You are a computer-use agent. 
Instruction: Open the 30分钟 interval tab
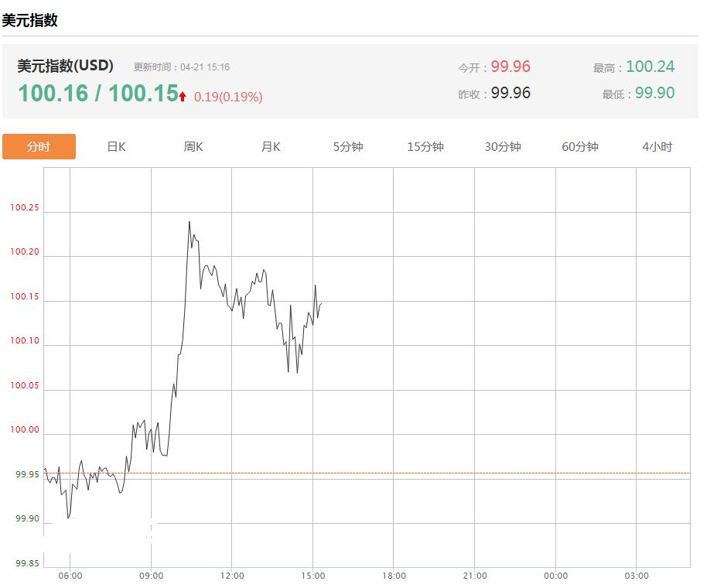pyautogui.click(x=503, y=147)
